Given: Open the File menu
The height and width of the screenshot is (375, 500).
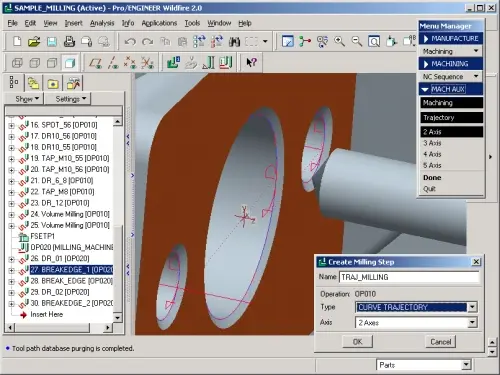Looking at the screenshot, I should point(12,23).
